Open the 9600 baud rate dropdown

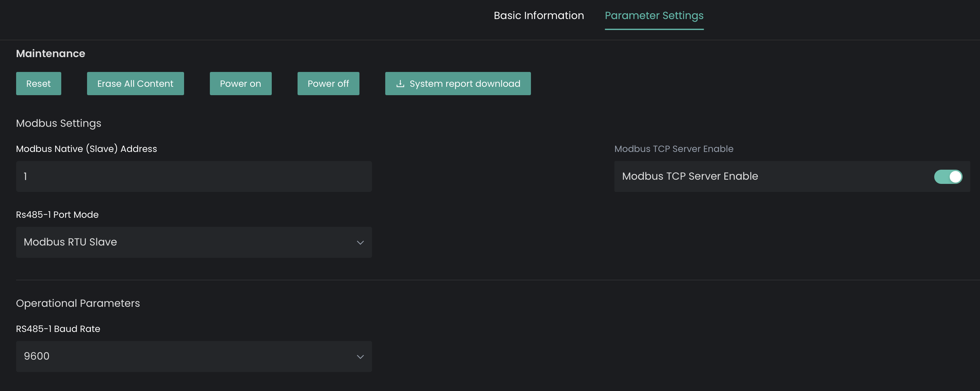pos(194,356)
